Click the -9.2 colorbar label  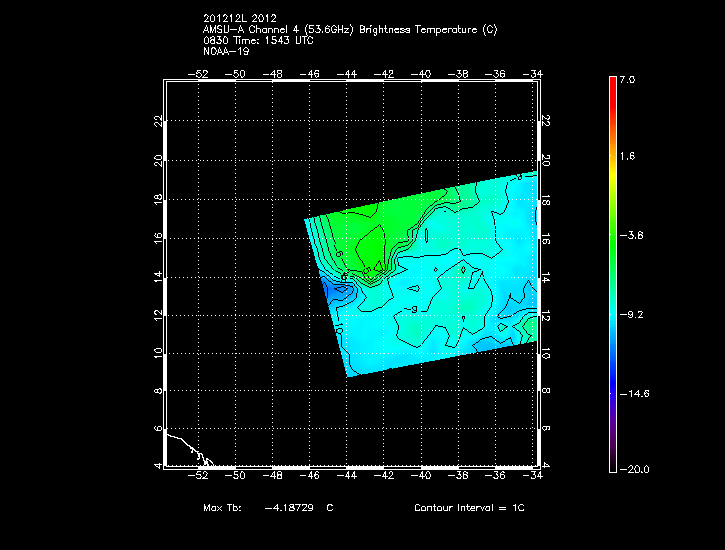tap(630, 314)
